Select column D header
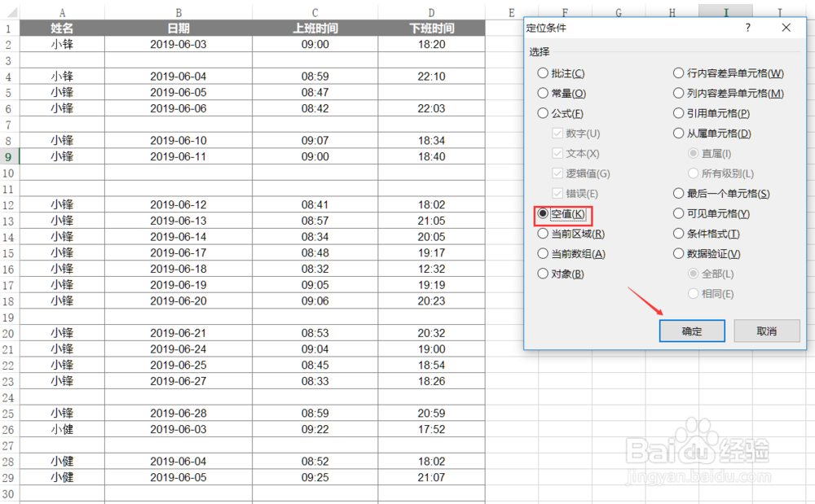Image resolution: width=815 pixels, height=504 pixels. click(431, 12)
